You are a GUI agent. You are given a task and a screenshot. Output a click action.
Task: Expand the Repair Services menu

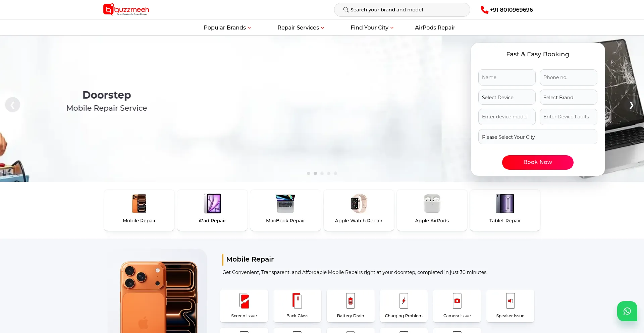coord(301,27)
